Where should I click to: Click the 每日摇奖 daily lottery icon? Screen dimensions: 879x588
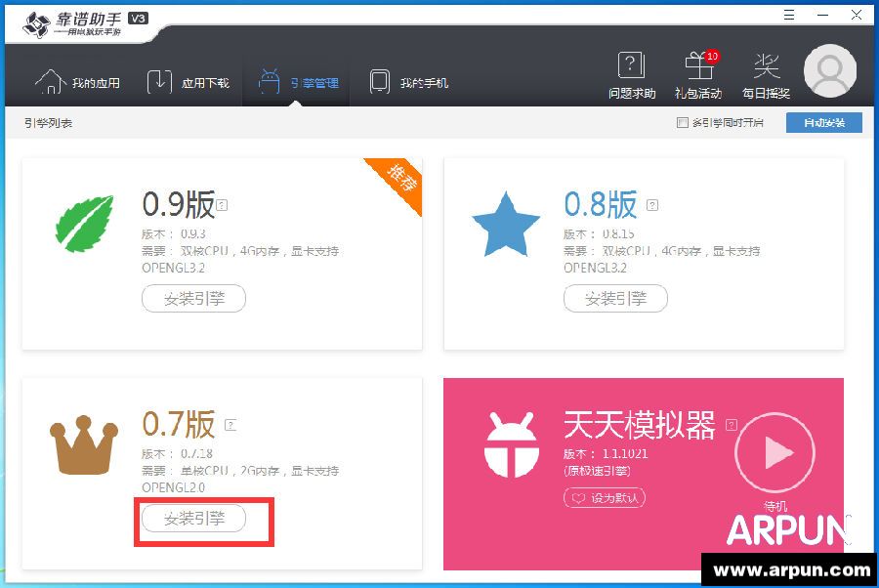(x=766, y=66)
